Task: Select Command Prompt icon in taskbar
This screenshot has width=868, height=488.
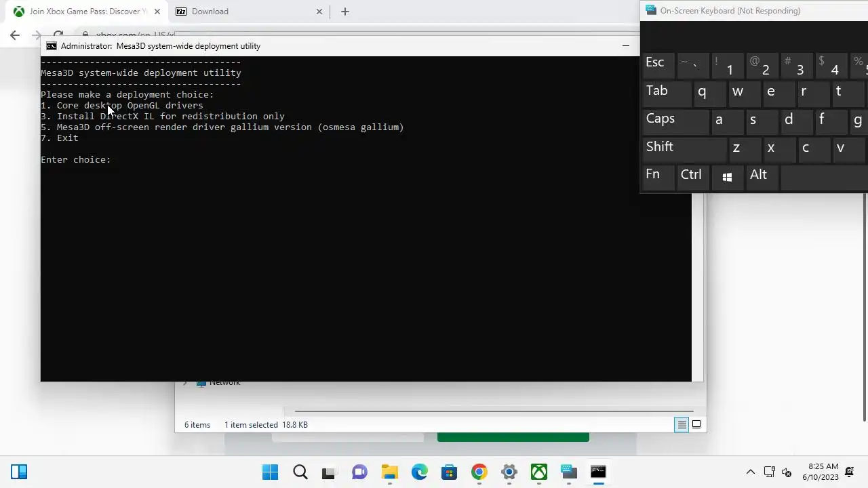Action: point(598,472)
